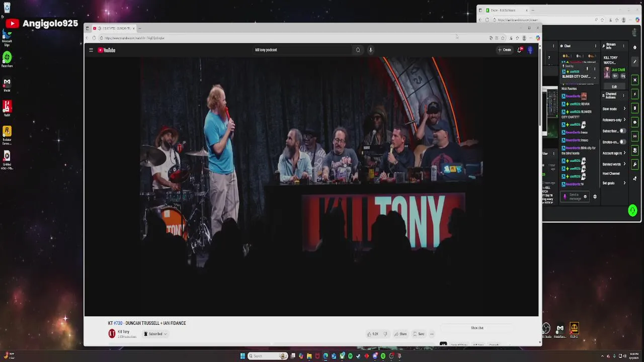Open more actions ellipsis below video
This screenshot has width=644, height=362.
coord(432,334)
